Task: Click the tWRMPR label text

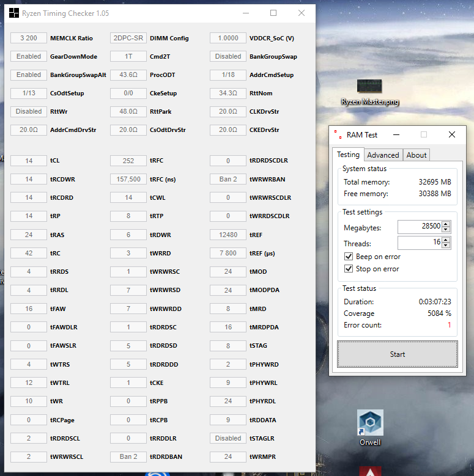Action: tap(262, 456)
